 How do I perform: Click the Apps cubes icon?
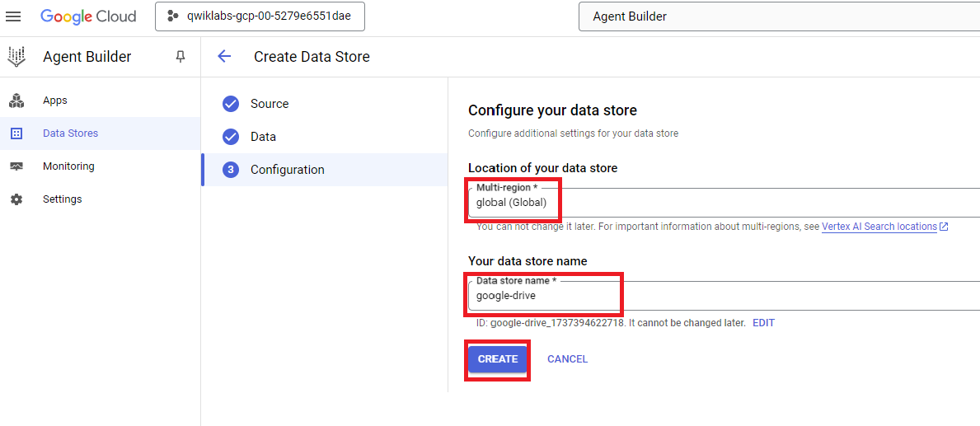click(16, 101)
